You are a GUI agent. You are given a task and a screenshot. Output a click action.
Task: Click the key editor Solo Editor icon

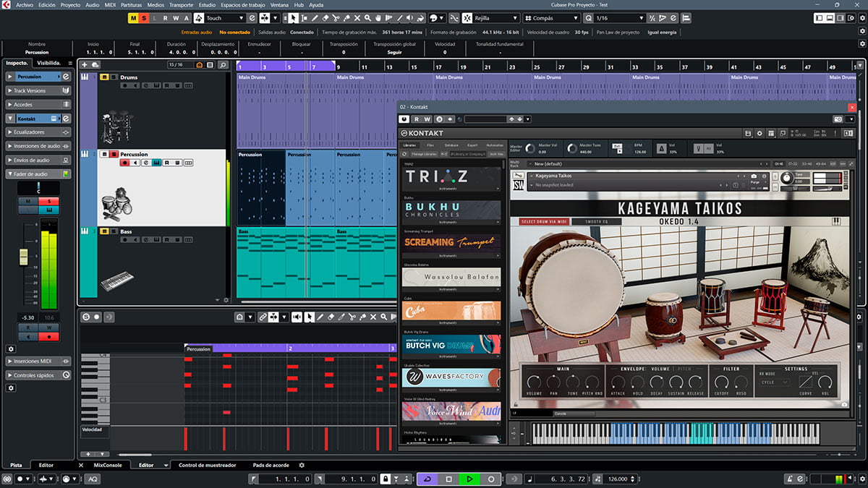(85, 317)
